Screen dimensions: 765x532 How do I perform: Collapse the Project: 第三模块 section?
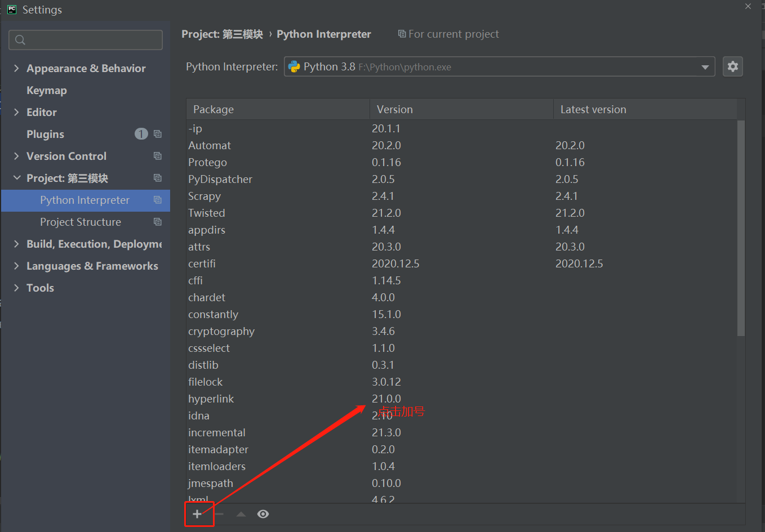point(16,178)
